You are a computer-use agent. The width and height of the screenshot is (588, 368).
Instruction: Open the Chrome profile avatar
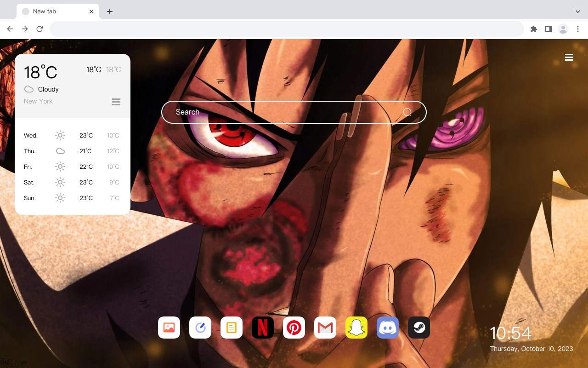[x=563, y=29]
